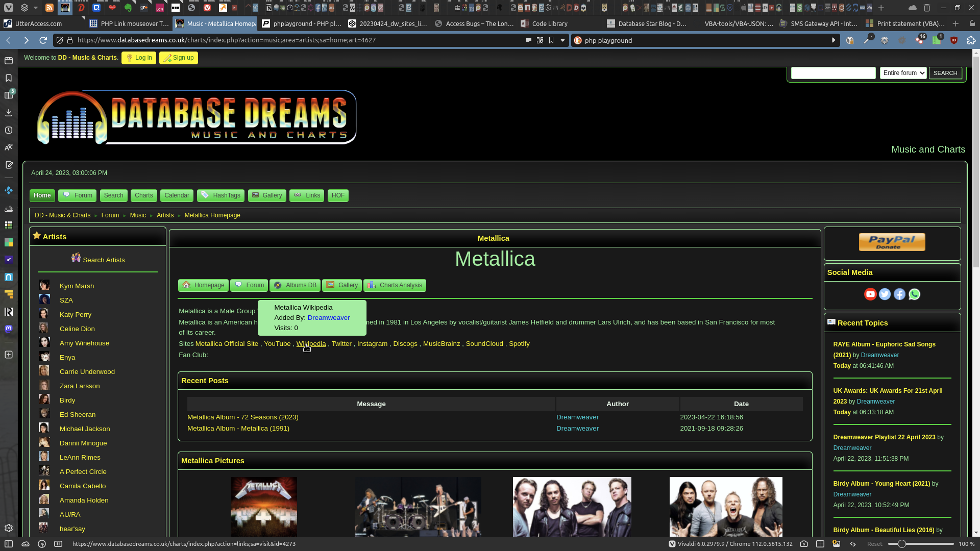Click the capture page camera icon

tap(804, 544)
